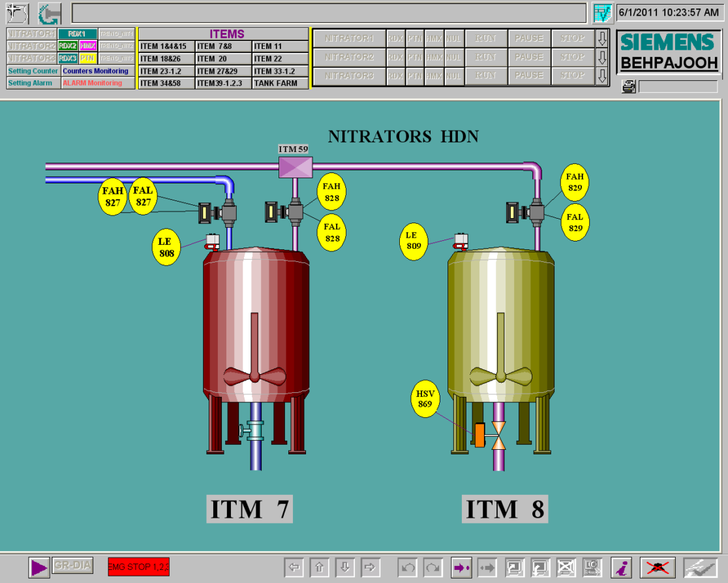Click the crossed-out red alarm icon

[x=657, y=567]
